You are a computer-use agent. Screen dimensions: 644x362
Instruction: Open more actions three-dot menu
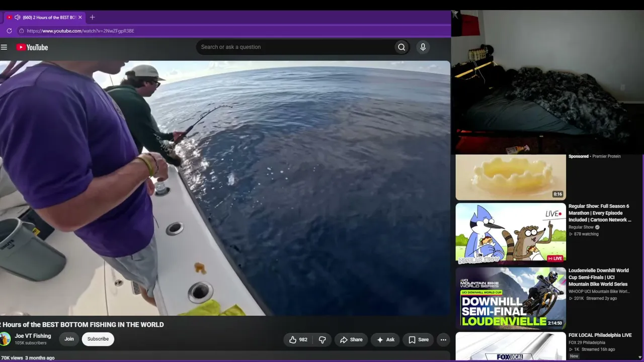coord(443,340)
